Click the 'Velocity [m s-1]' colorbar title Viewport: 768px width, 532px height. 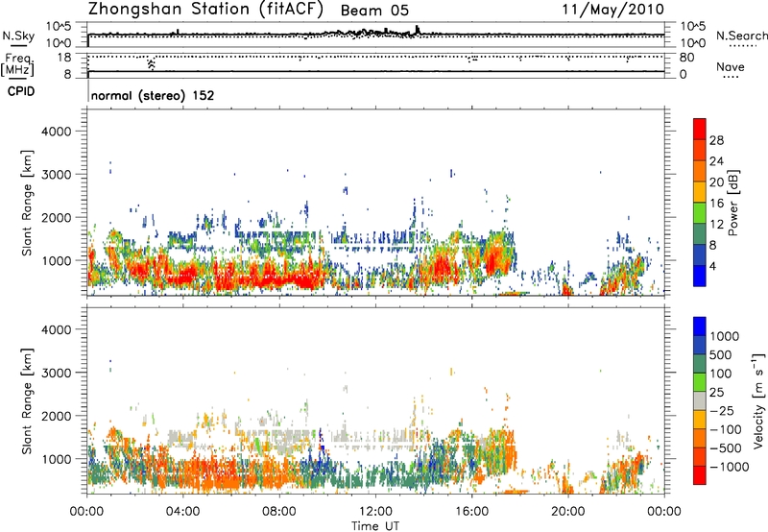[759, 400]
